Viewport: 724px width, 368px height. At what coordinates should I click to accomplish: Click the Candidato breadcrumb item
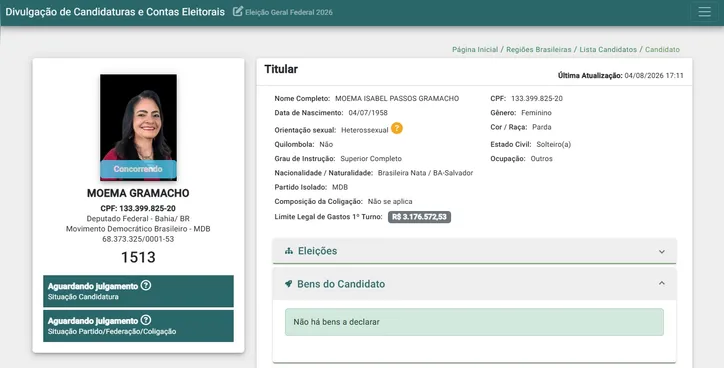pos(662,49)
